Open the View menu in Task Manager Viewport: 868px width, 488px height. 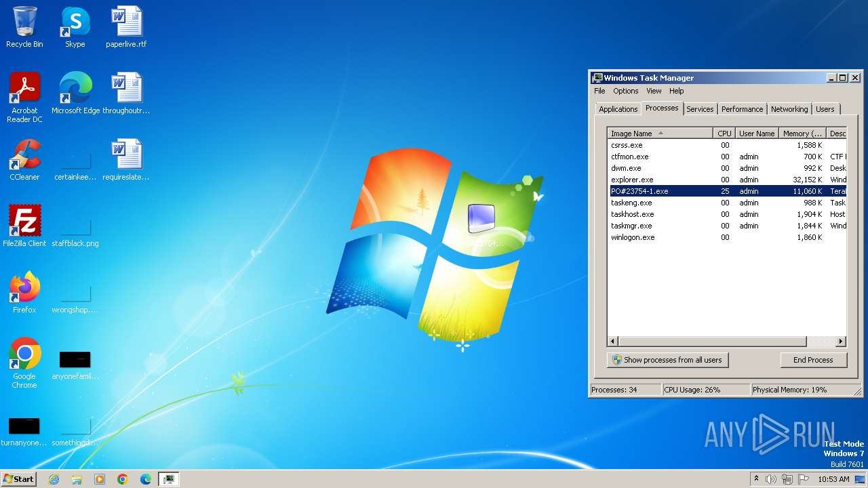(x=654, y=91)
